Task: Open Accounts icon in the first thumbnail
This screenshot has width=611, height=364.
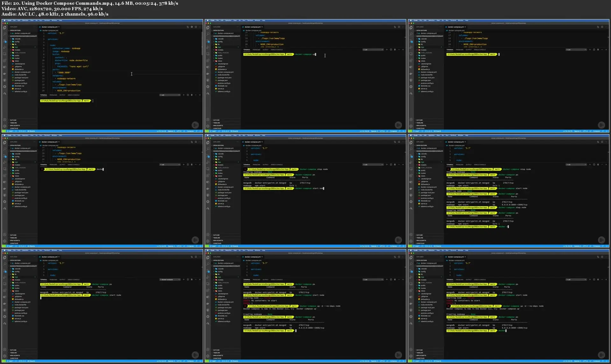Action: pyautogui.click(x=4, y=120)
